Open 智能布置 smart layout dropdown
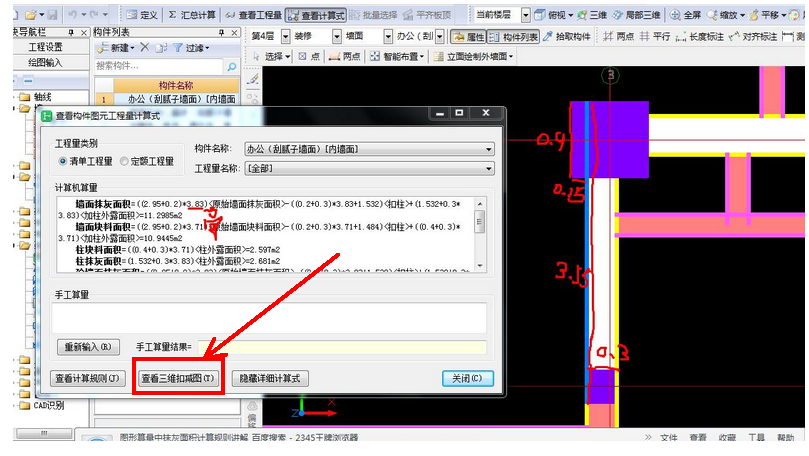The image size is (809, 456). coord(397,56)
